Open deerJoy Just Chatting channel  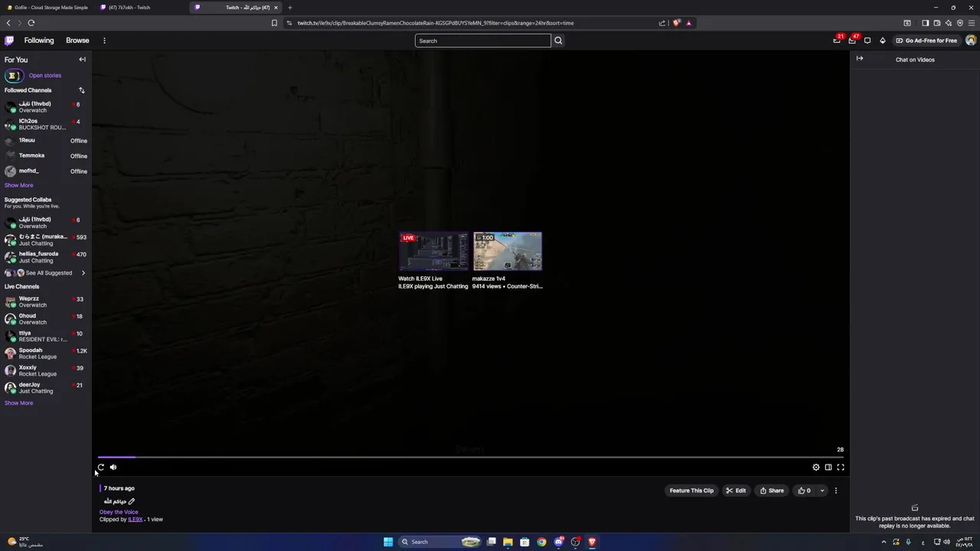click(46, 388)
